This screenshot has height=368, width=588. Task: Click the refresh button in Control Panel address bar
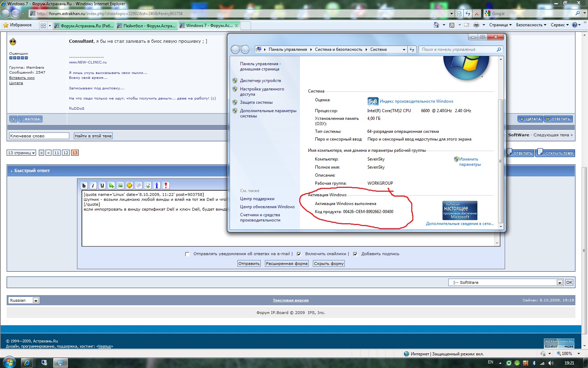(x=412, y=49)
